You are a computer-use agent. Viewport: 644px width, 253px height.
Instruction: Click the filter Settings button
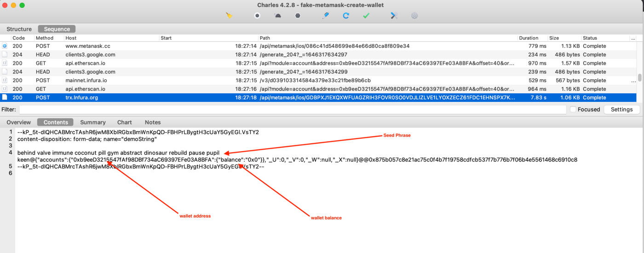tap(621, 110)
